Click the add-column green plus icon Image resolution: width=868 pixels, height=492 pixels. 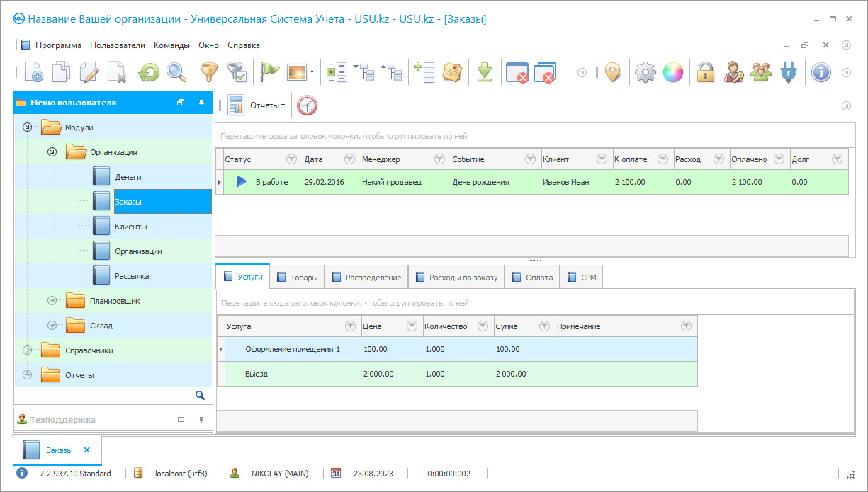[424, 72]
